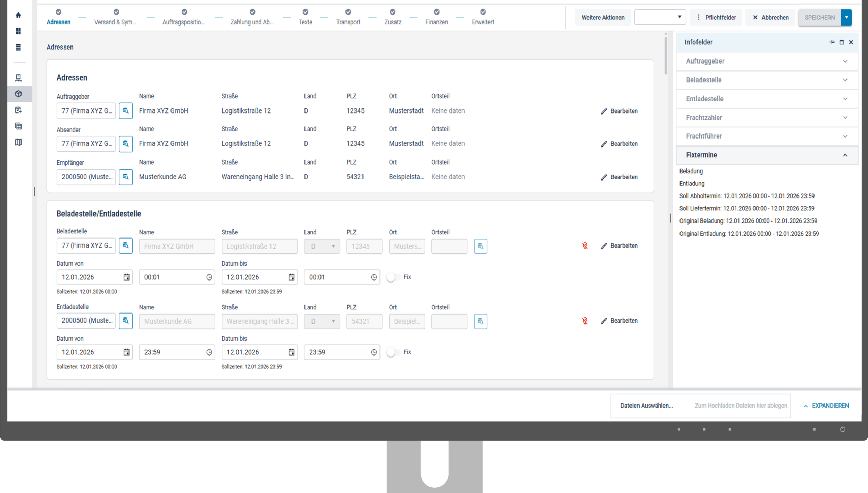Click the home icon in left sidebar
This screenshot has width=868, height=493.
(18, 15)
